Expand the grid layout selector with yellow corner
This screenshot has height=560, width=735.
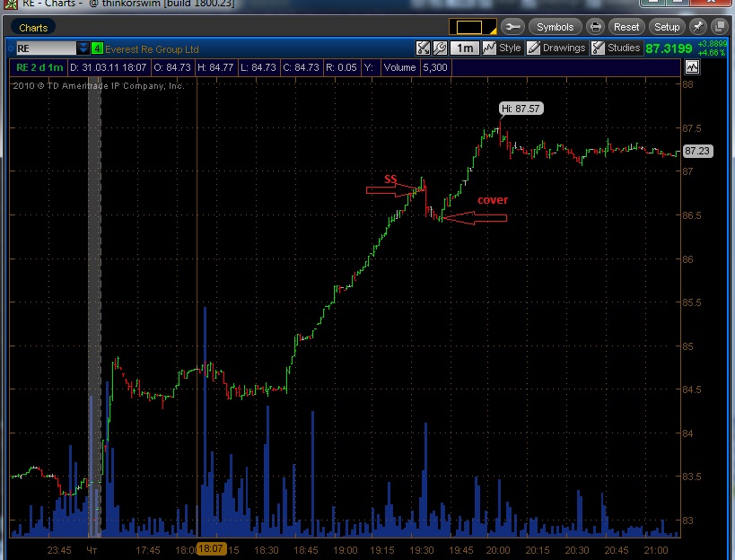472,27
